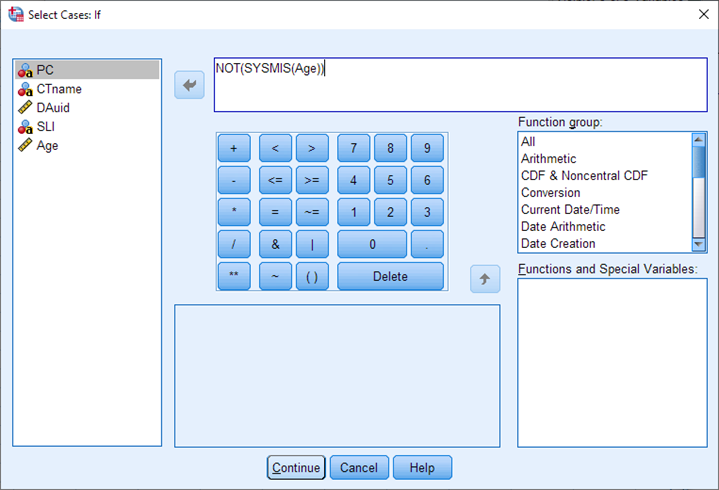
Task: Click keypad digit 3
Action: click(x=427, y=212)
